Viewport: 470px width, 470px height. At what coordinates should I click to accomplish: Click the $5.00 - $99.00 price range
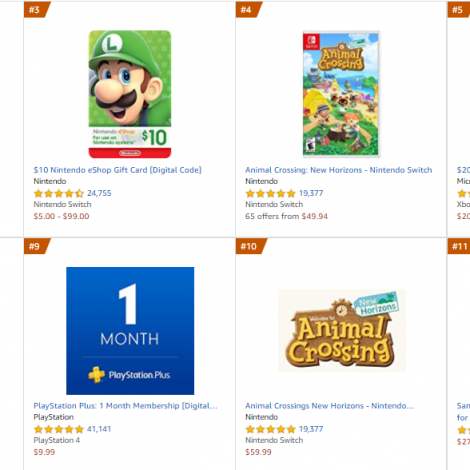pos(61,216)
